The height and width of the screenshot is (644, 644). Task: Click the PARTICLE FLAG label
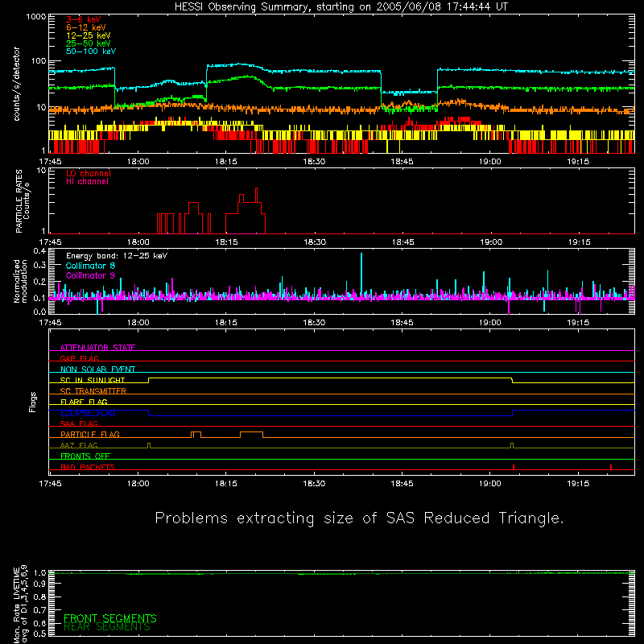pyautogui.click(x=90, y=434)
